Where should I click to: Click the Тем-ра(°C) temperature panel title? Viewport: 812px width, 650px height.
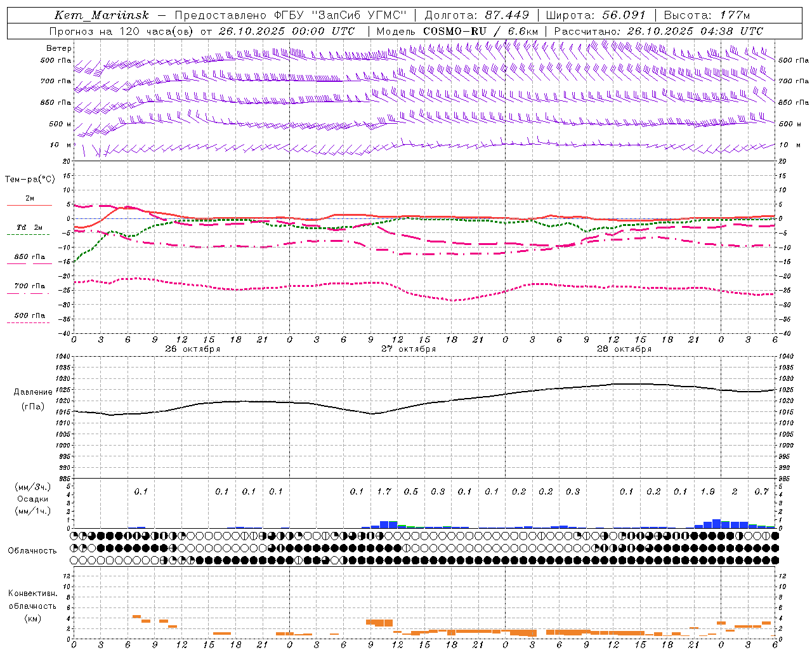click(30, 180)
